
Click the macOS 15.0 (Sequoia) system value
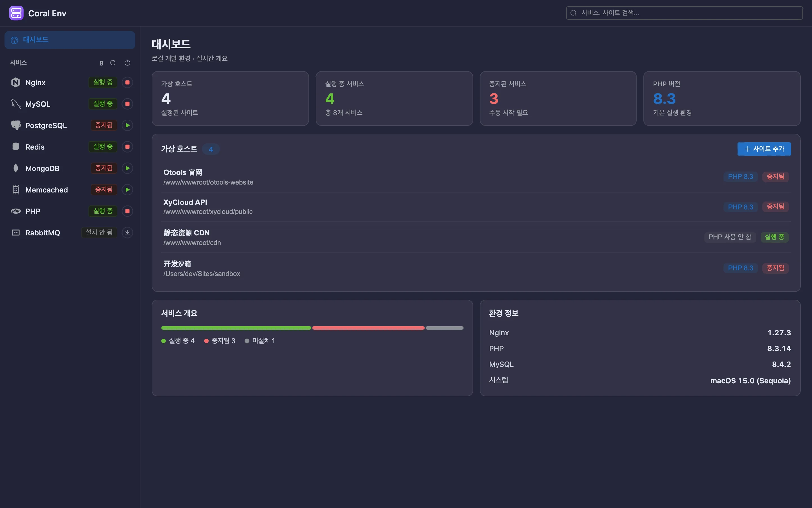(x=750, y=381)
